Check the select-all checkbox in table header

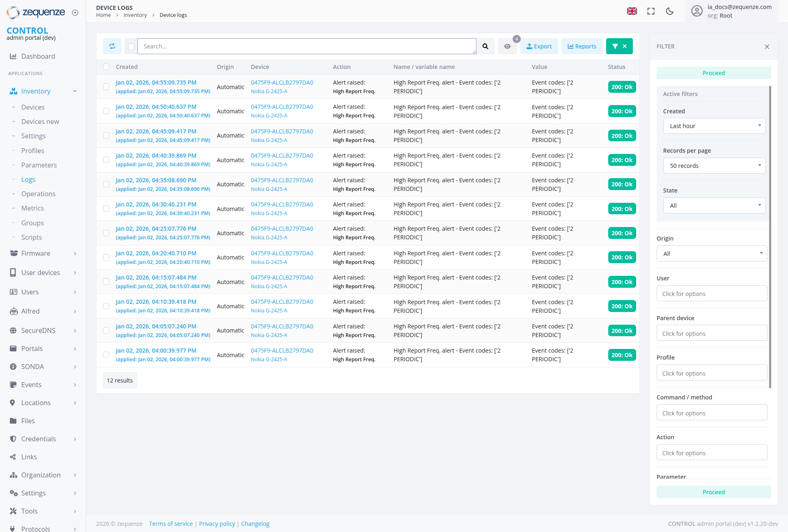[x=106, y=67]
